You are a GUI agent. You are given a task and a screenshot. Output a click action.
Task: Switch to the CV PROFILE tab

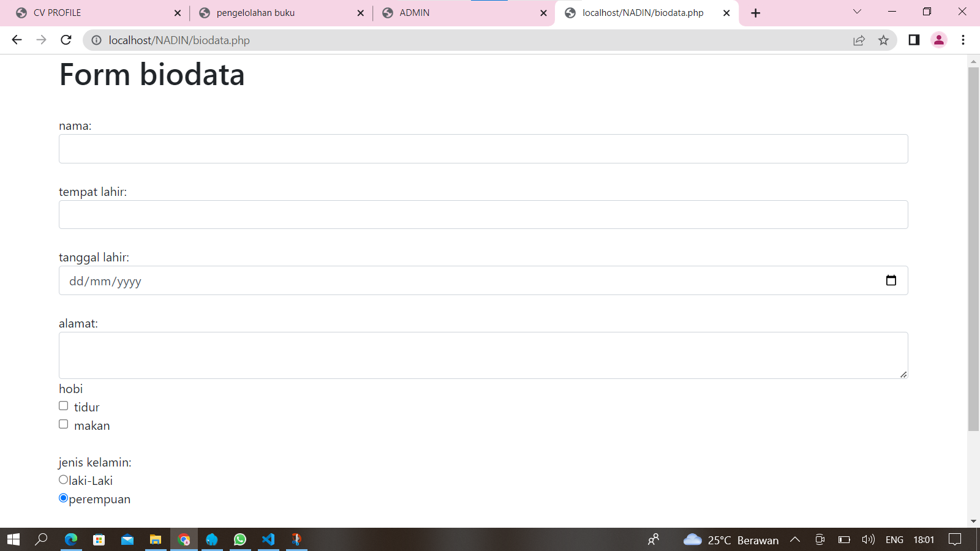92,13
